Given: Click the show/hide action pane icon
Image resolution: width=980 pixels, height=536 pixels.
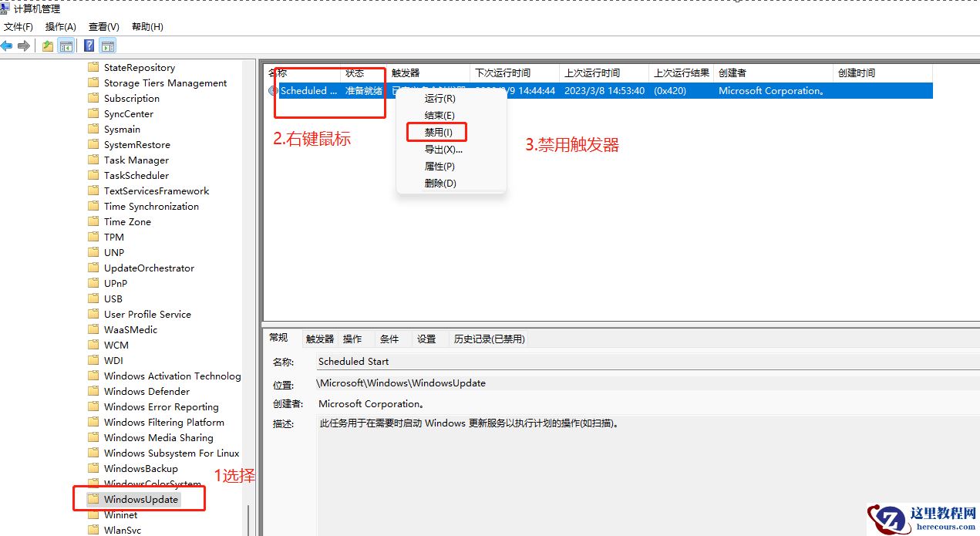Looking at the screenshot, I should (107, 45).
